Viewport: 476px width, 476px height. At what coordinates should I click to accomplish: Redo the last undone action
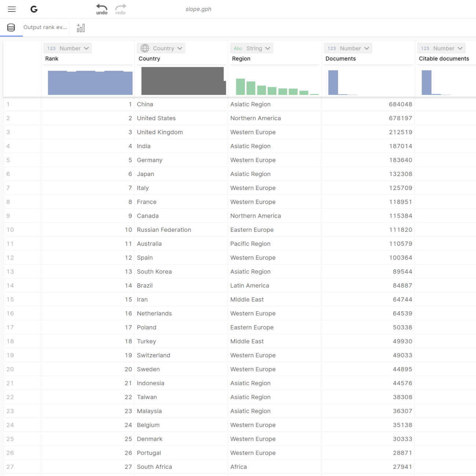coord(121,9)
